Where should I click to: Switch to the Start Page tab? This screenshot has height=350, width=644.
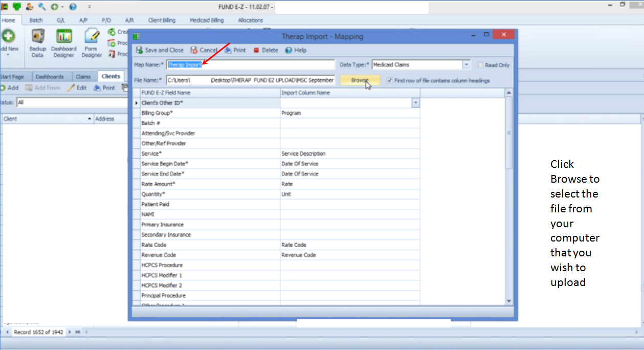[x=12, y=77]
